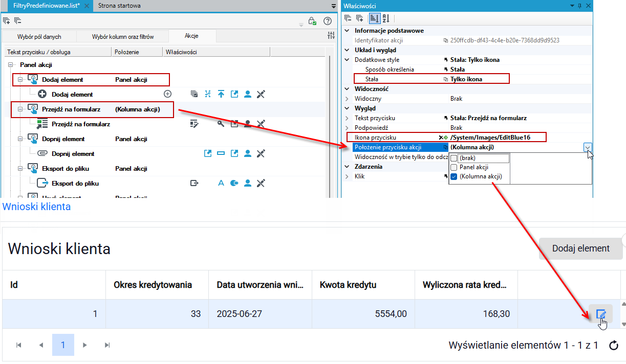Open the blue Wnioski klienta link
Viewport: 626px width, 364px height.
pos(37,207)
